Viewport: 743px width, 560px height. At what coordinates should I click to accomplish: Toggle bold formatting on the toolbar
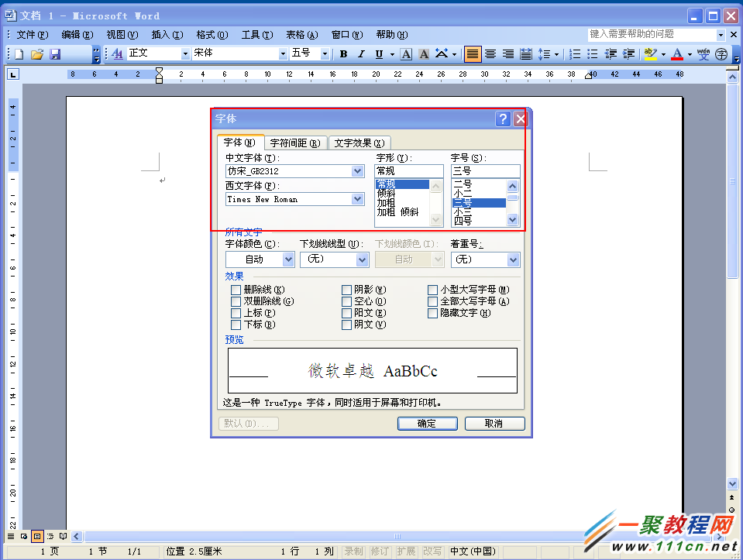point(343,53)
